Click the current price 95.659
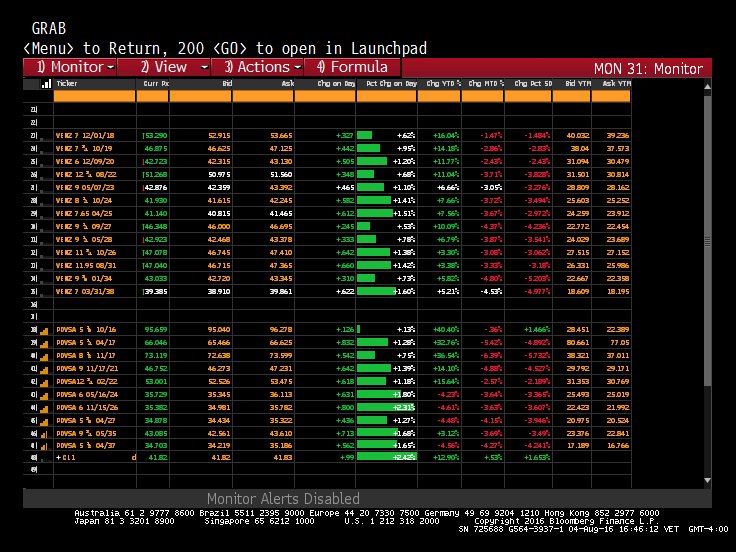736x552 pixels. click(x=156, y=330)
